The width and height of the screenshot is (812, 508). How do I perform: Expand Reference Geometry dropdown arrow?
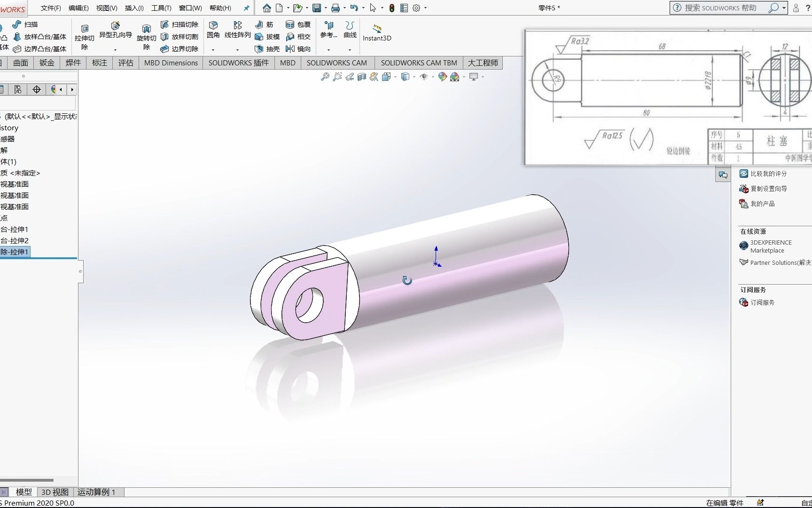[328, 50]
